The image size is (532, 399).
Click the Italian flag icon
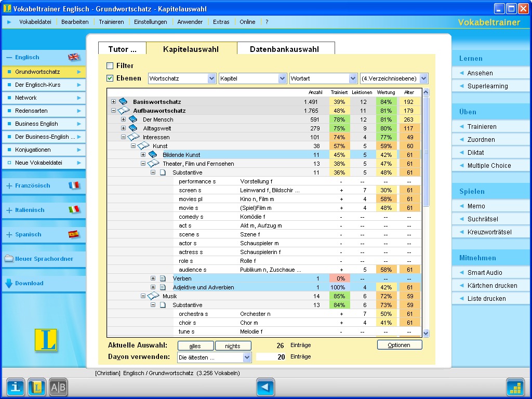click(x=74, y=210)
